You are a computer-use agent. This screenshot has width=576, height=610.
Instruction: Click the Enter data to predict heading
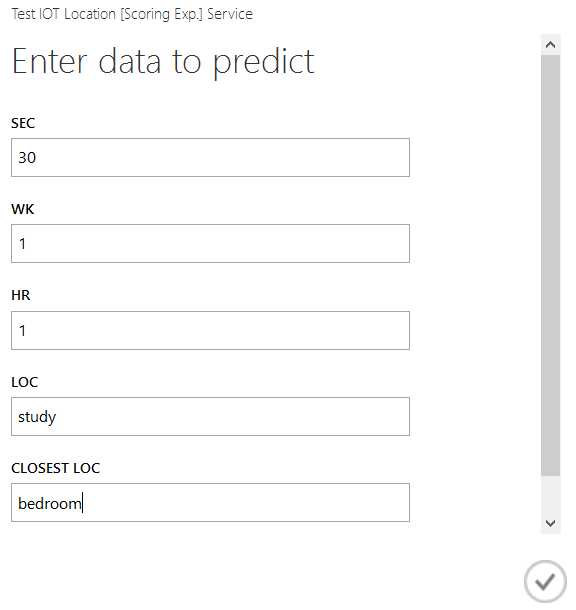(x=163, y=61)
